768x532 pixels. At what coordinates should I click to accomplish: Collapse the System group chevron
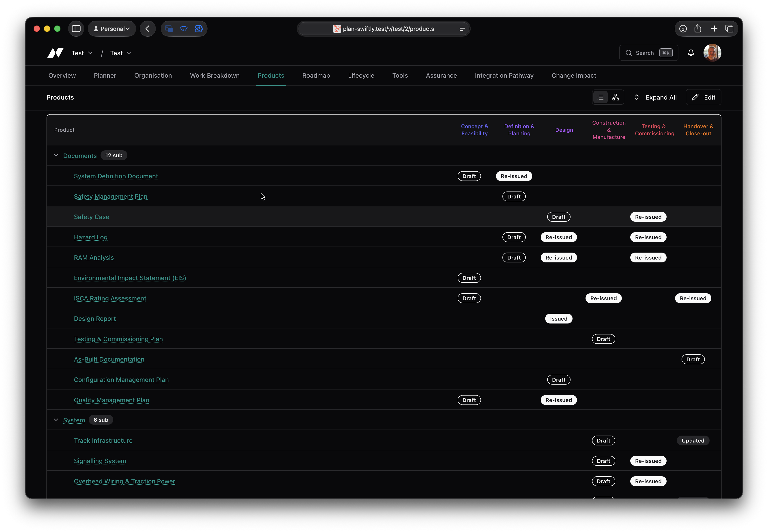click(x=56, y=420)
